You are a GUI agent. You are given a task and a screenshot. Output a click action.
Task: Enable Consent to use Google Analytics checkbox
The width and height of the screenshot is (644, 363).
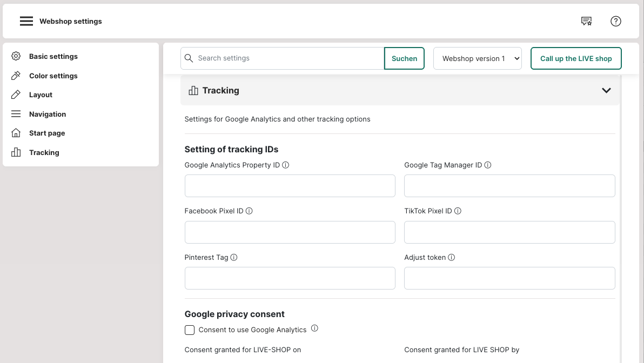[x=190, y=330]
